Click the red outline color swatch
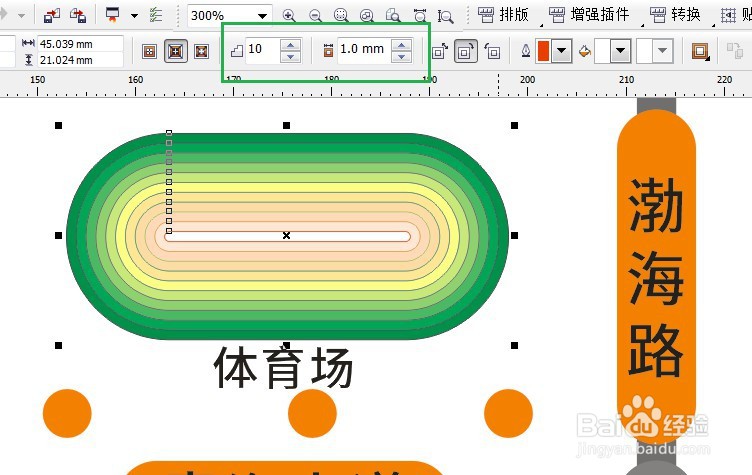This screenshot has height=475, width=752. [543, 51]
